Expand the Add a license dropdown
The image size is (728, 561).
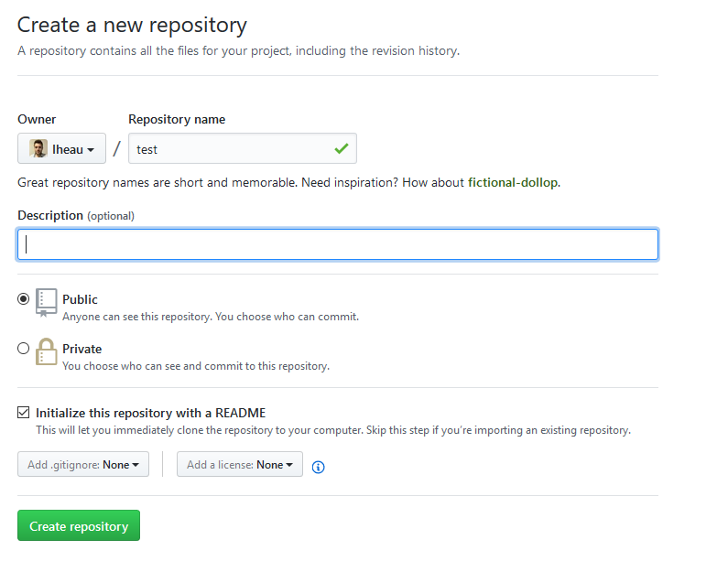click(x=240, y=465)
